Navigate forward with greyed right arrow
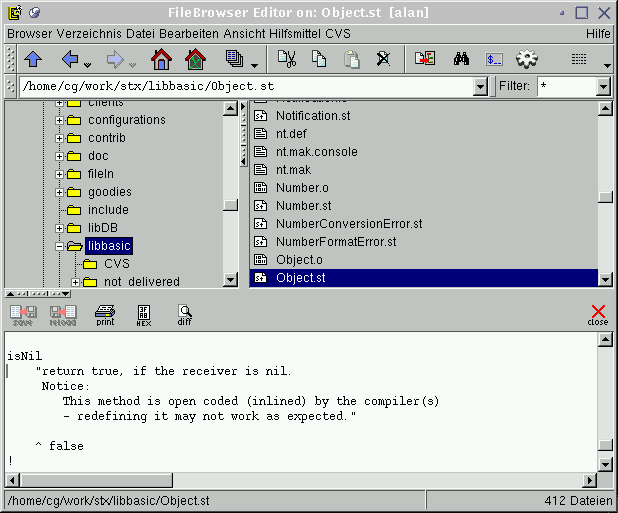 (115, 59)
